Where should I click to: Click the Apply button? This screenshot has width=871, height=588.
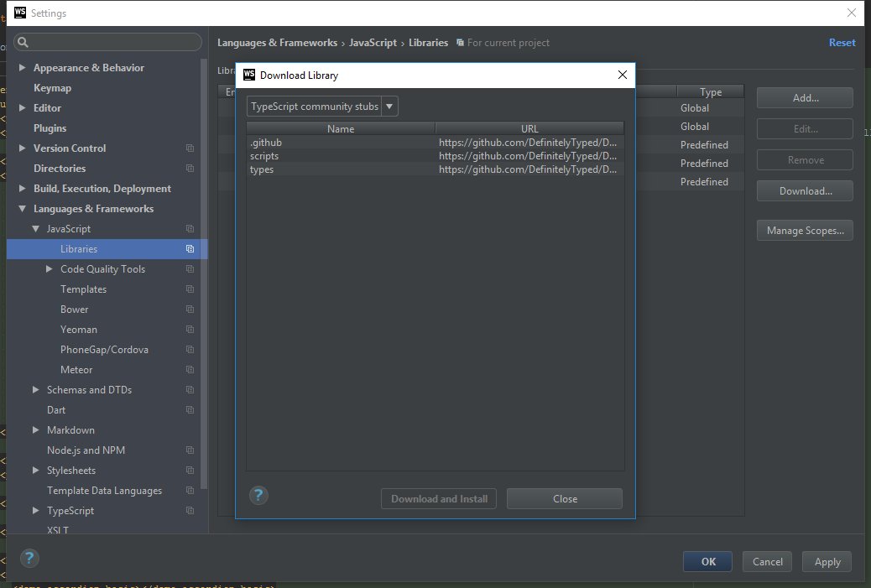(827, 561)
